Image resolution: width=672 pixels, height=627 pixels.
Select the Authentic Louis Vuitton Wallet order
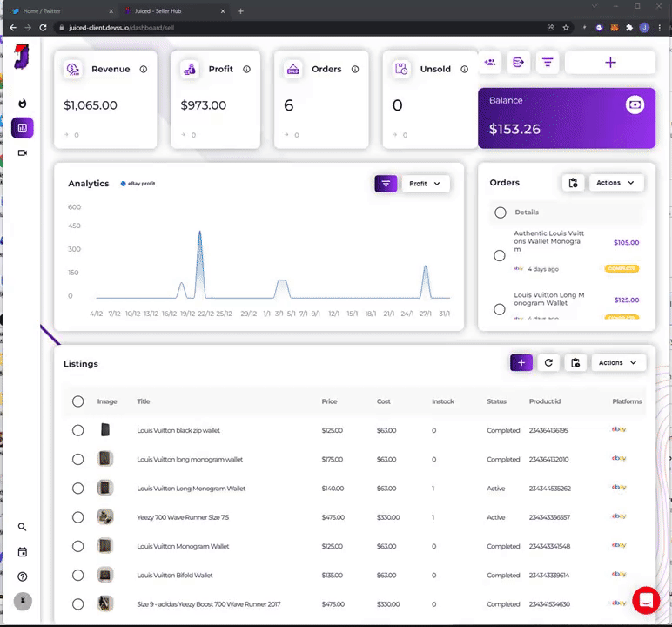point(500,256)
